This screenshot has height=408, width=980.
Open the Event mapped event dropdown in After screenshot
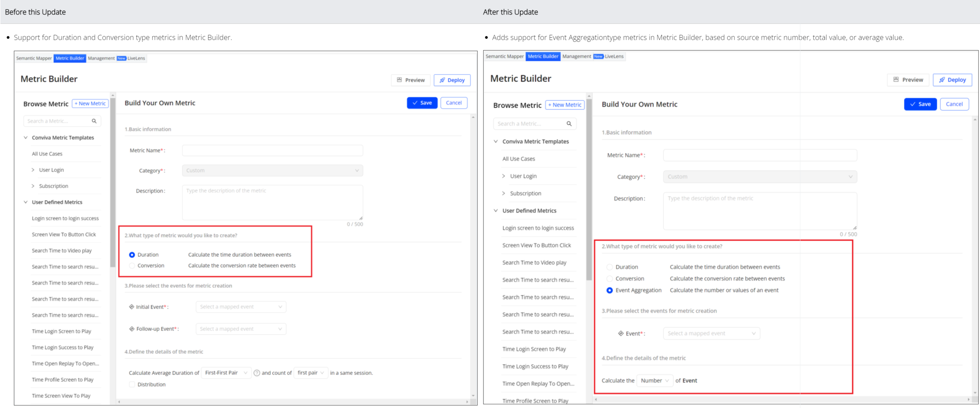[711, 333]
